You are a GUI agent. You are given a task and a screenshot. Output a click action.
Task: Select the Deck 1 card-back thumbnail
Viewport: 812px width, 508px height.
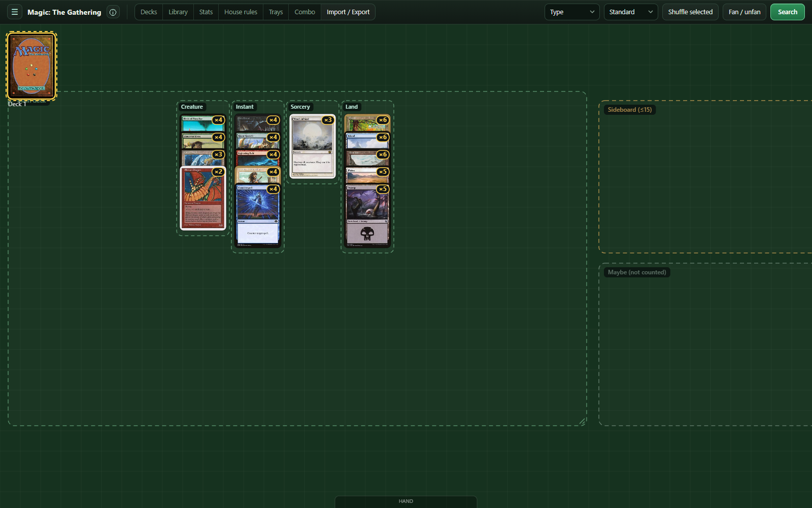(x=31, y=66)
